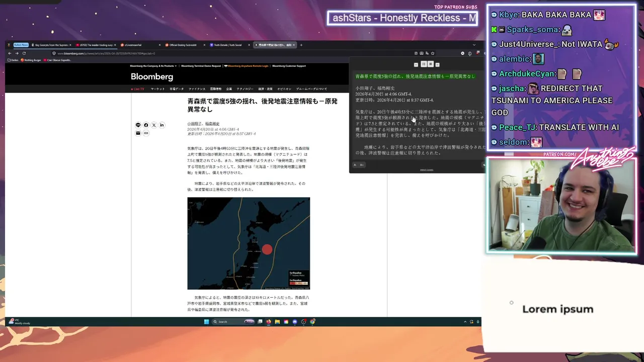The height and width of the screenshot is (362, 644).
Task: Expand Bloomberg the Company & Its Products menu
Action: (153, 66)
